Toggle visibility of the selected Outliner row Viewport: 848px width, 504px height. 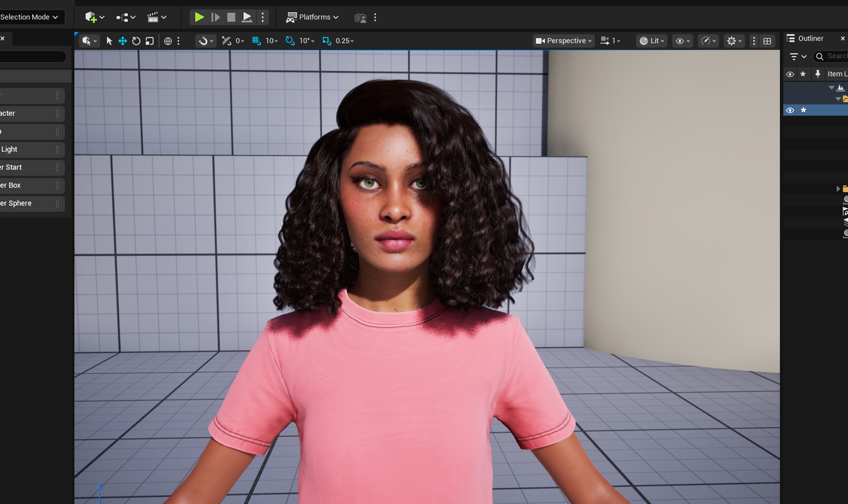point(790,110)
